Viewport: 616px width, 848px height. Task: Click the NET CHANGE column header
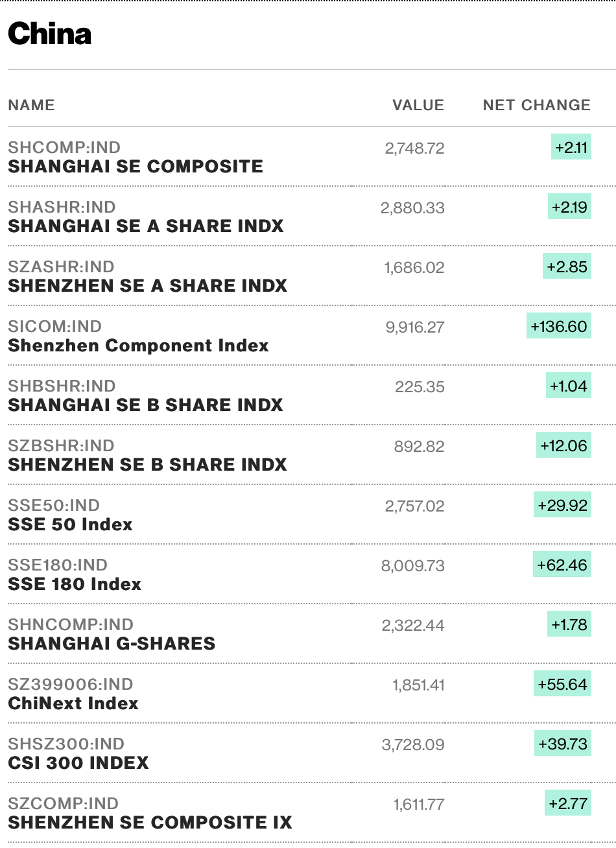536,105
